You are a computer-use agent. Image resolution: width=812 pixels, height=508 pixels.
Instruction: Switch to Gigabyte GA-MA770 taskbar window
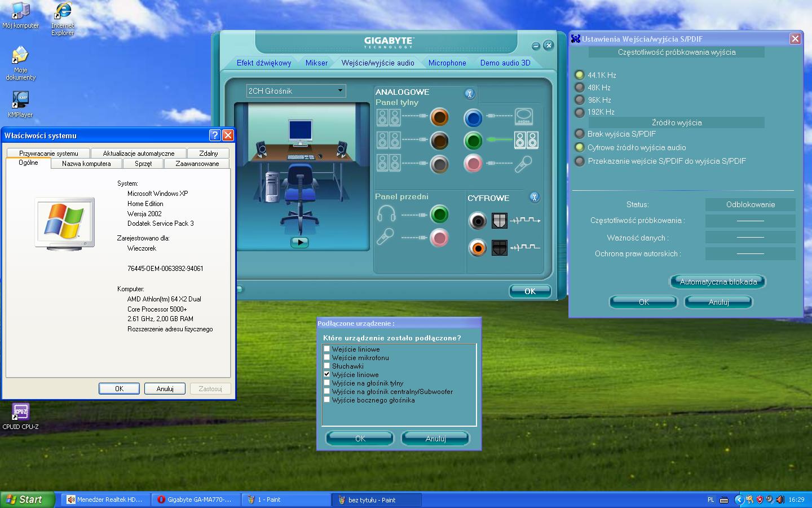(196, 500)
